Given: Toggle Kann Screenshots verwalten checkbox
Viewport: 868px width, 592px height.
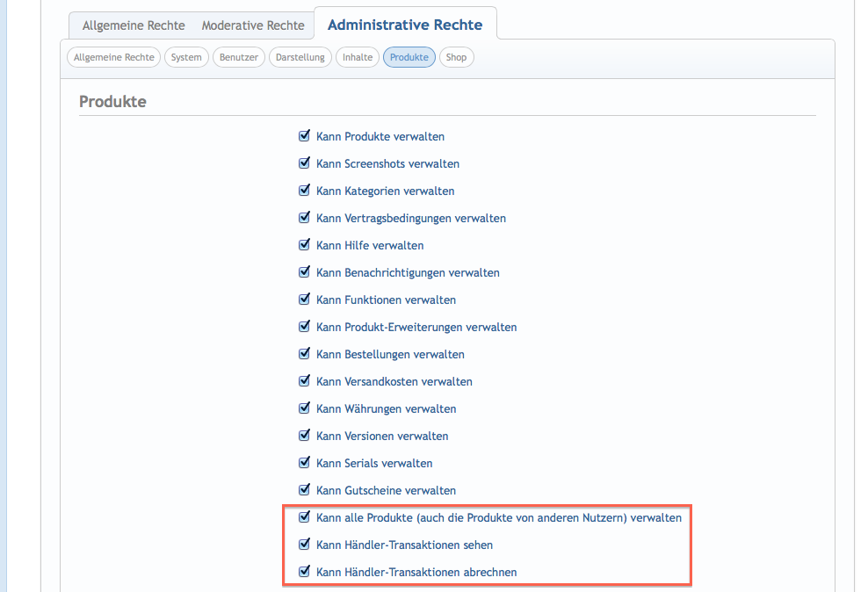Looking at the screenshot, I should coord(304,163).
